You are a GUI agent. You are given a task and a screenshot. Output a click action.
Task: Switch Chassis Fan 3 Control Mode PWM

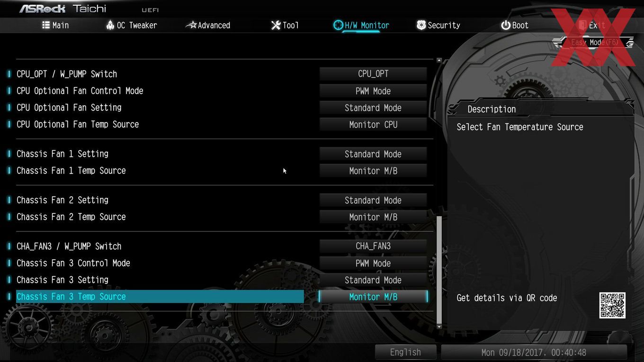point(373,263)
